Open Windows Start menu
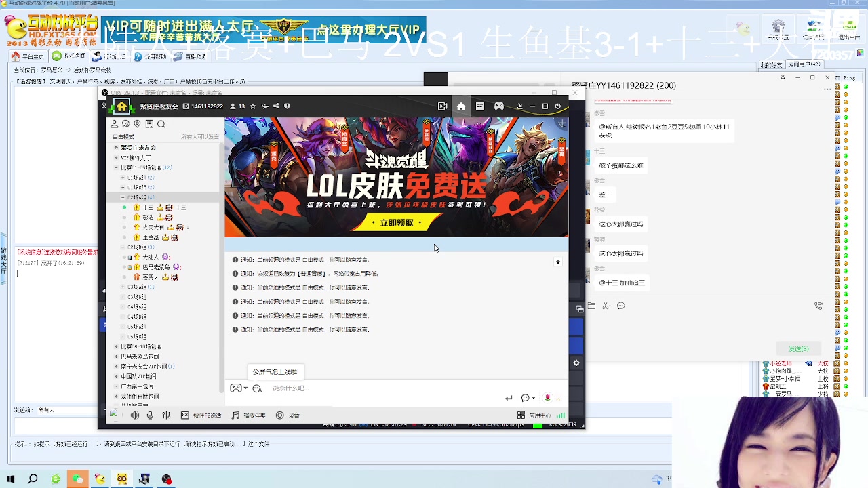The image size is (868, 488). 11,479
